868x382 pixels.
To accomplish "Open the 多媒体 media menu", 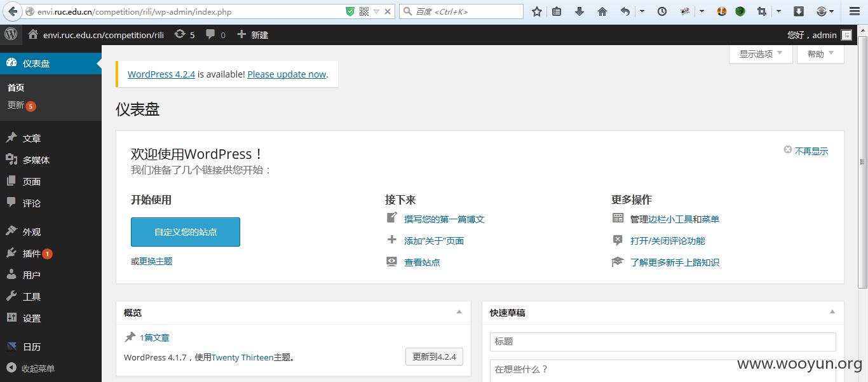I will [x=51, y=160].
